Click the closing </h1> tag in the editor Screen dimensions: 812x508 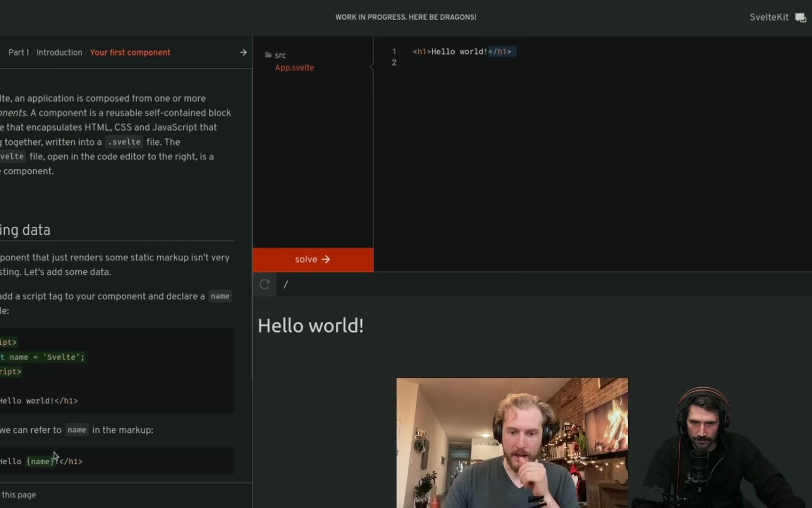[x=500, y=52]
